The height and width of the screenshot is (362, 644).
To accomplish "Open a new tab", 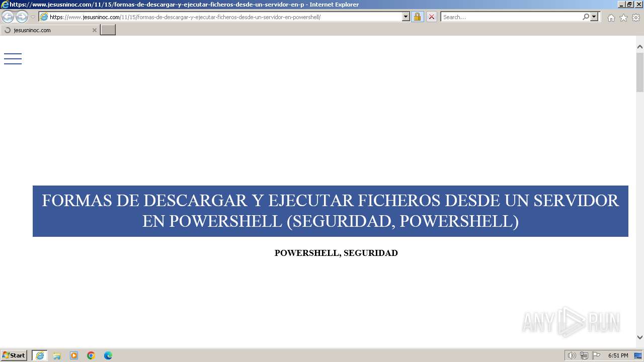I will click(108, 30).
